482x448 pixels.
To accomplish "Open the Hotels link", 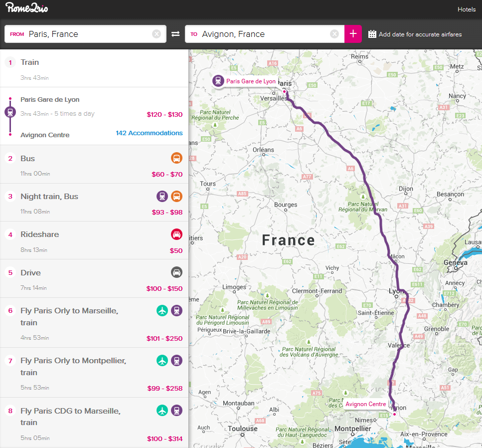I will pyautogui.click(x=467, y=9).
